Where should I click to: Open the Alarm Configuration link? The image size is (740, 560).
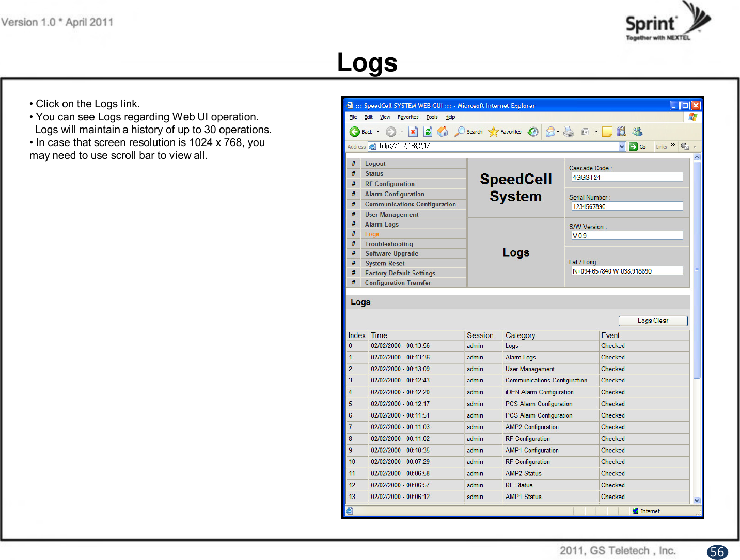tap(395, 194)
